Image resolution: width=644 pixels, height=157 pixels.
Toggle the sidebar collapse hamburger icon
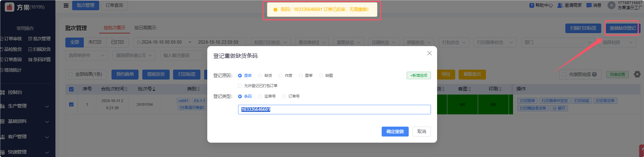click(66, 5)
